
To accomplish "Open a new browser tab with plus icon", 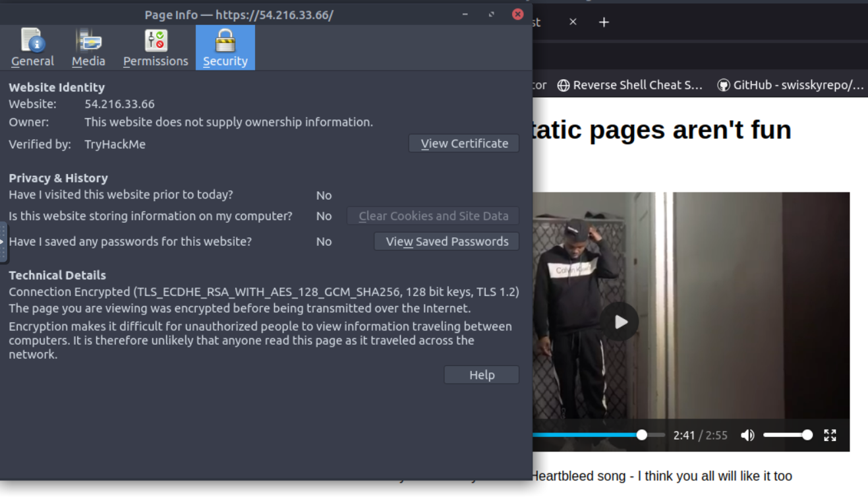I will pos(604,22).
